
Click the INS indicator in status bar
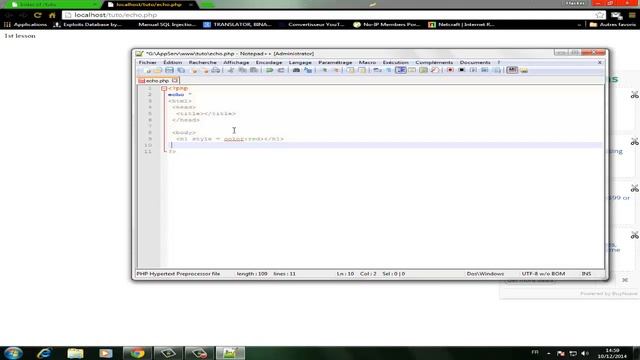pos(586,273)
